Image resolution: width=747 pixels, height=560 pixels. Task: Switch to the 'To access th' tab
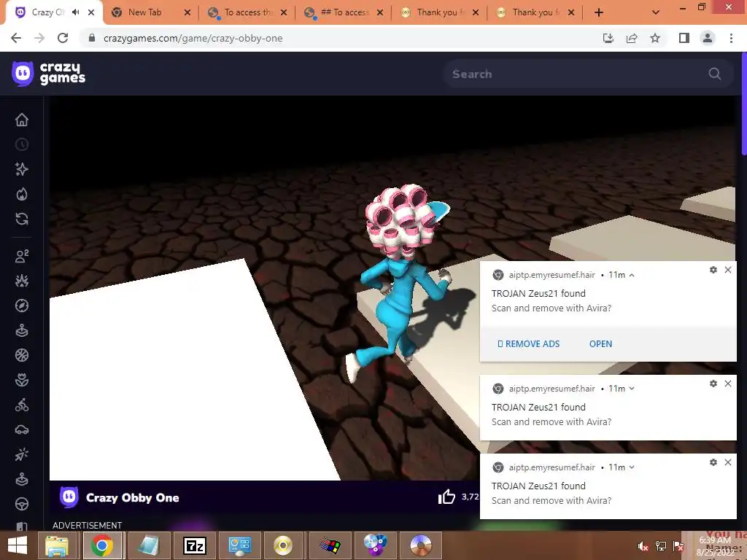[x=248, y=12]
